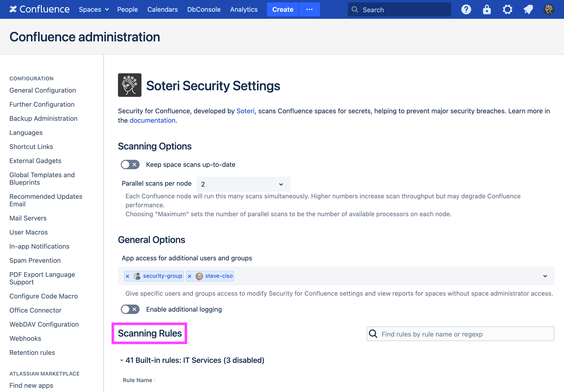Open your profile avatar menu
The image size is (564, 392).
coord(549,9)
